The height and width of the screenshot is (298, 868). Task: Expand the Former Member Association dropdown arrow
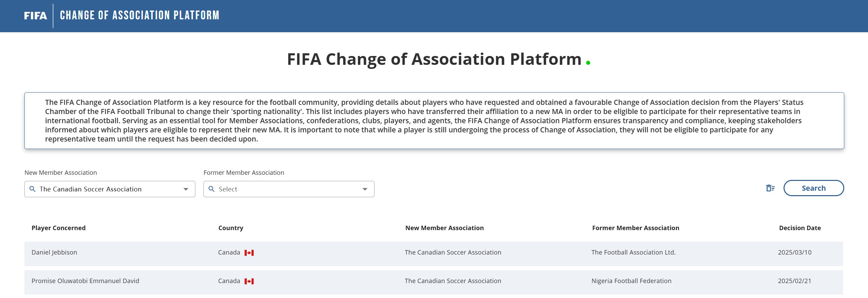point(365,189)
